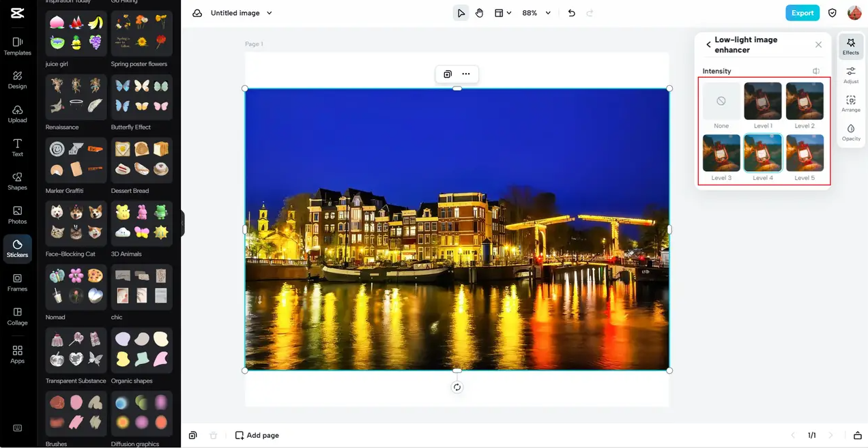Redo the last action
This screenshot has height=448, width=868.
pyautogui.click(x=590, y=13)
